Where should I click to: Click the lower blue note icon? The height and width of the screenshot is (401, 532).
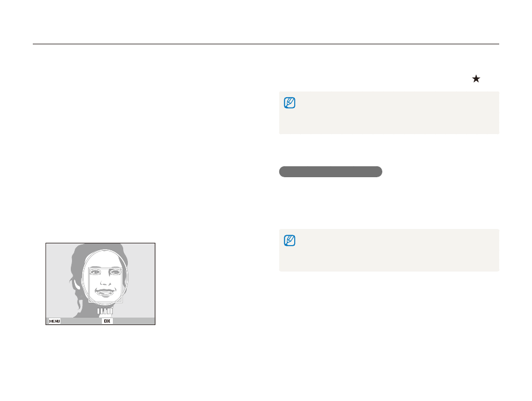click(x=289, y=241)
